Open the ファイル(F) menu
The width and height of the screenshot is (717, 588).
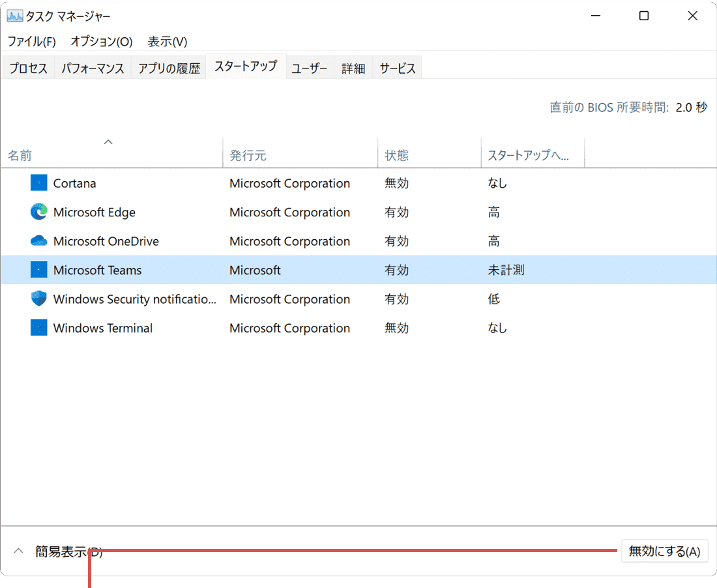(31, 42)
